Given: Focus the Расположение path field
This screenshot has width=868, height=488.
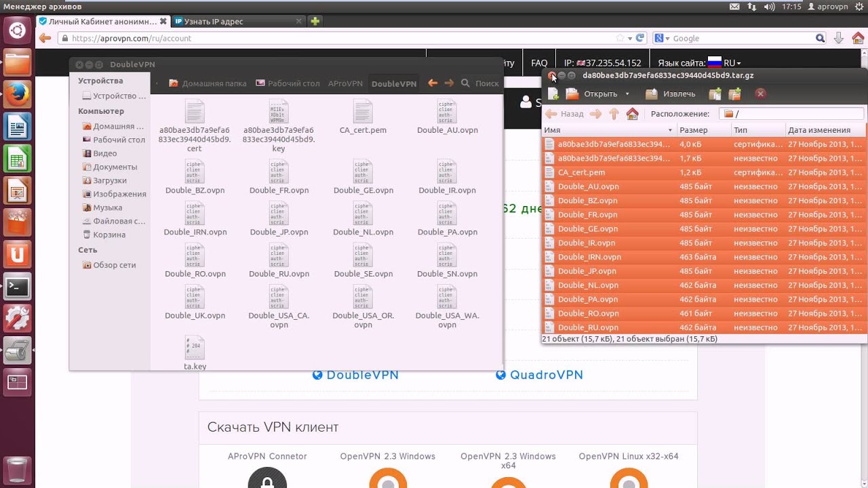Looking at the screenshot, I should tap(791, 114).
